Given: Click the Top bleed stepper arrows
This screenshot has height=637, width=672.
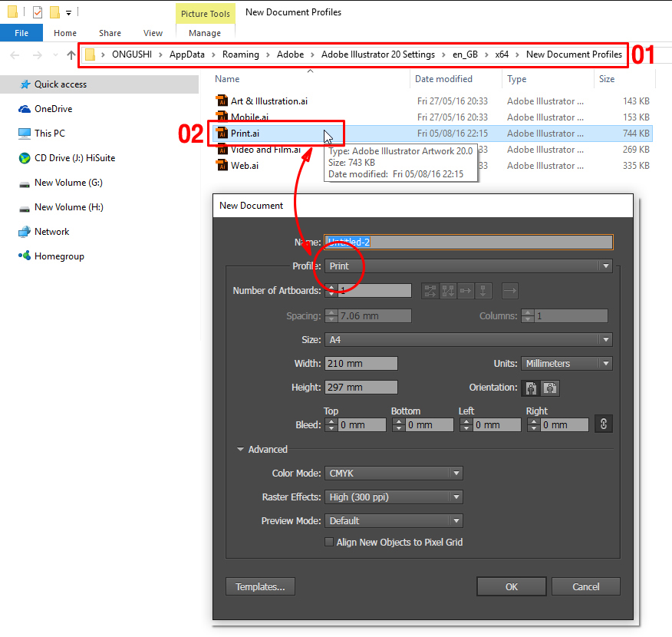Looking at the screenshot, I should (x=331, y=425).
